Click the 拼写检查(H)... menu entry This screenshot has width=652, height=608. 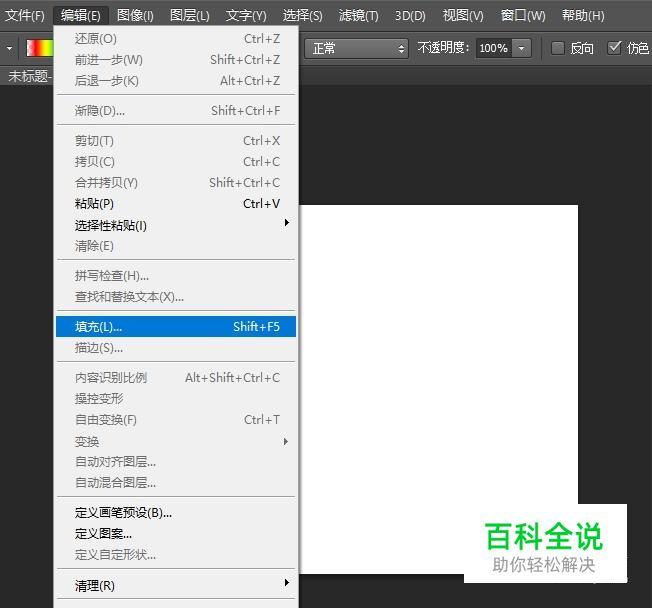[176, 276]
